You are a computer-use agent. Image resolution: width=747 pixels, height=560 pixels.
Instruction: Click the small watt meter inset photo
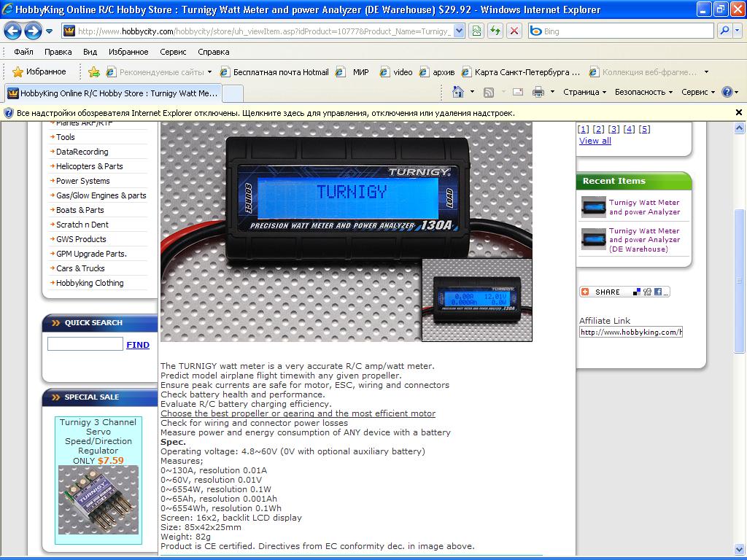pos(477,300)
